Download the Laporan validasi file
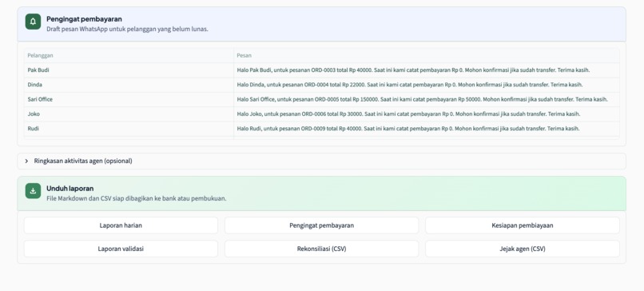 click(x=121, y=249)
